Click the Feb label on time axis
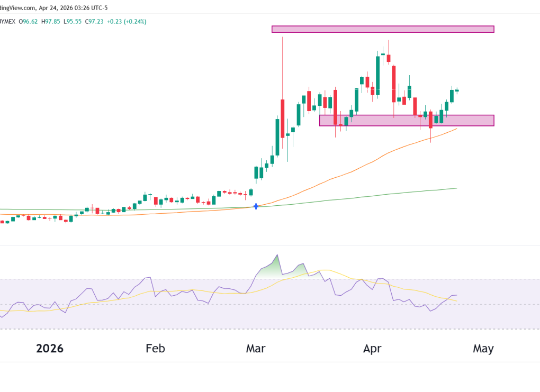 pyautogui.click(x=155, y=349)
